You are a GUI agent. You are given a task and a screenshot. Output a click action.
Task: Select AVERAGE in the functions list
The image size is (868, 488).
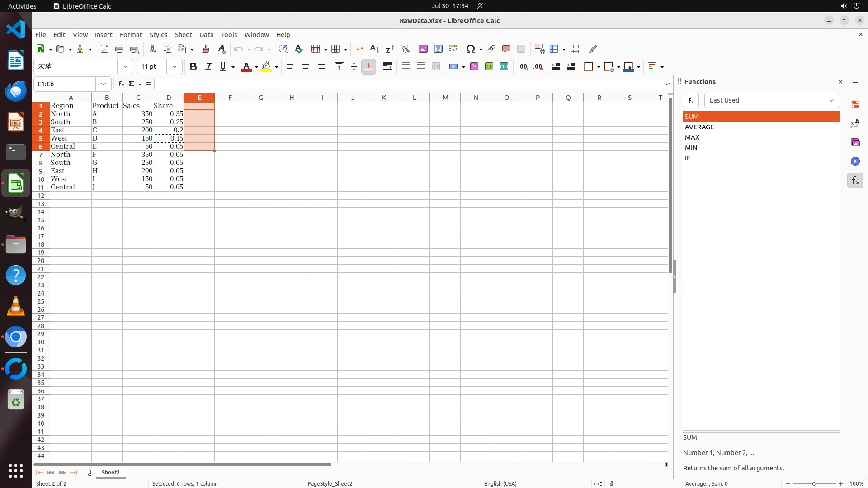pos(699,127)
